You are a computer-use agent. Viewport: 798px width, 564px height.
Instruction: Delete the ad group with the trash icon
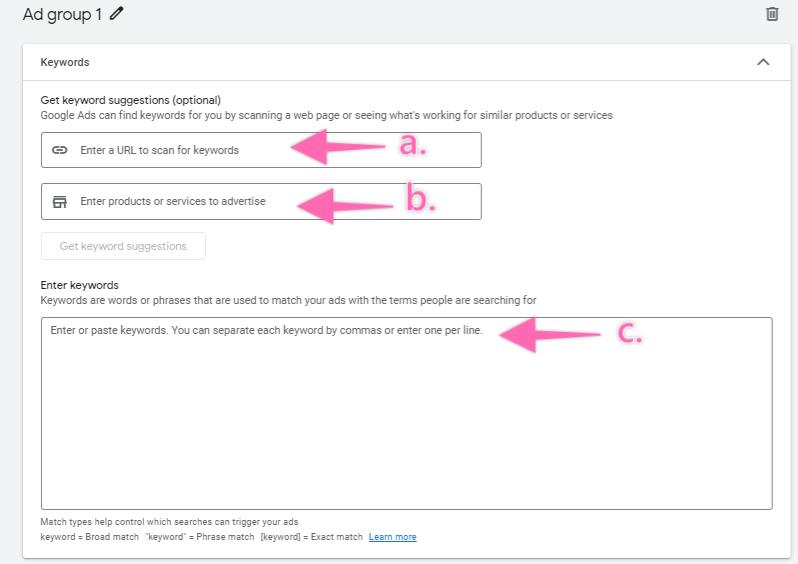772,14
